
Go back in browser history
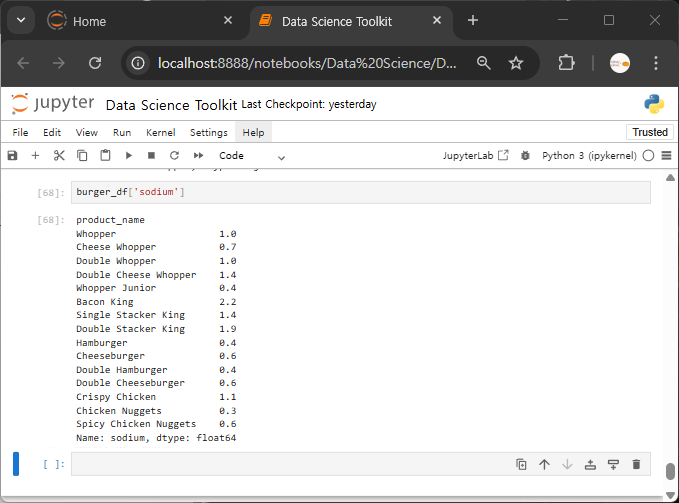(x=23, y=63)
